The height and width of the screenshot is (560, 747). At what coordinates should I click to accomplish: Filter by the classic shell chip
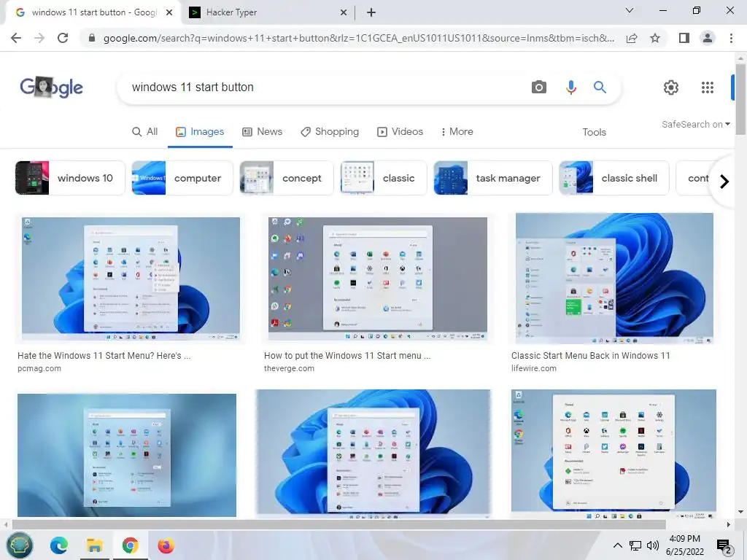(614, 178)
